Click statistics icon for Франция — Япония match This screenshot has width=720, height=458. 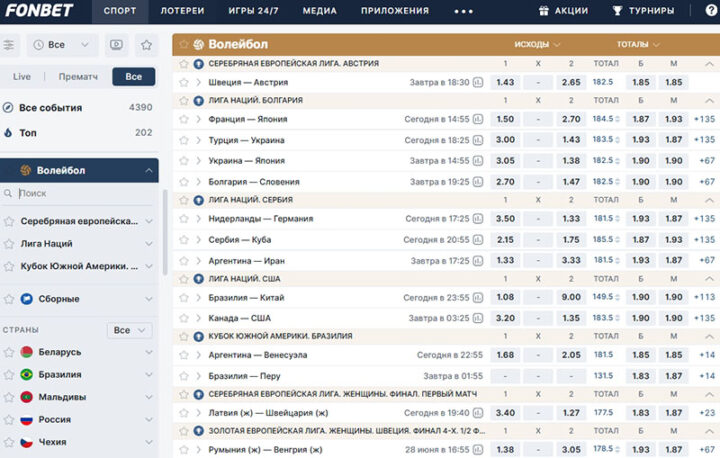(477, 119)
